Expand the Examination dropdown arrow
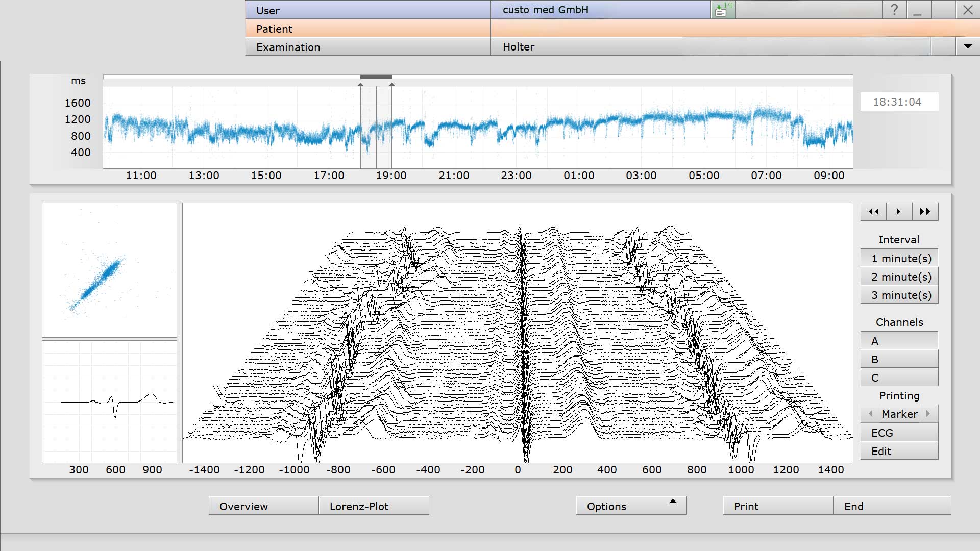Screen dimensions: 980x551 pyautogui.click(x=968, y=46)
